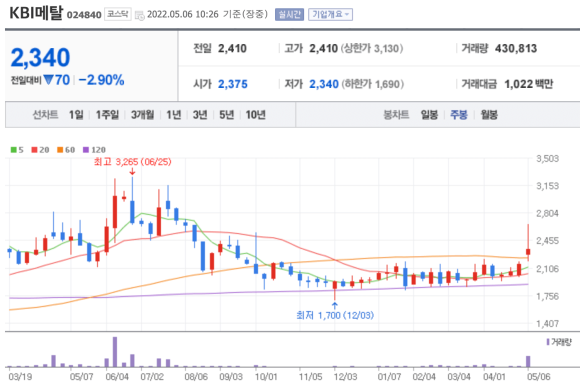
Task: Click the 03/19 date axis label
Action: (20, 377)
